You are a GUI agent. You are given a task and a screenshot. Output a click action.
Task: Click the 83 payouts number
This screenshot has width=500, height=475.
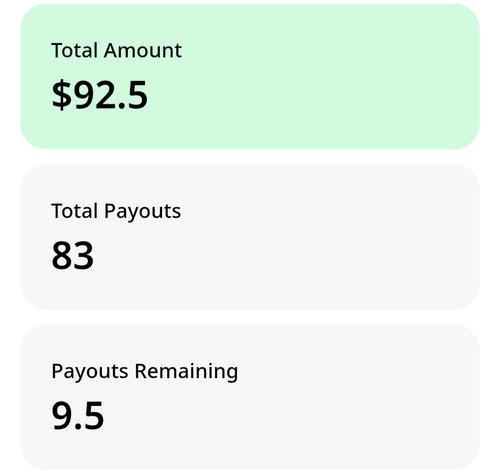(x=73, y=256)
